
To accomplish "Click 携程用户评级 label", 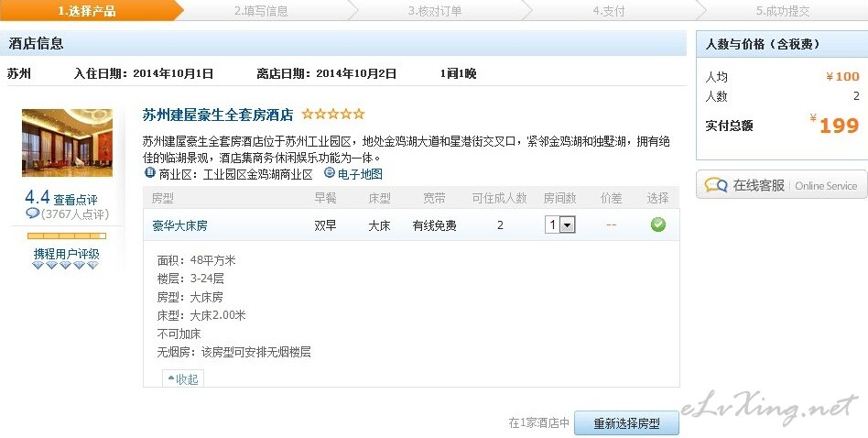I will coord(67,254).
